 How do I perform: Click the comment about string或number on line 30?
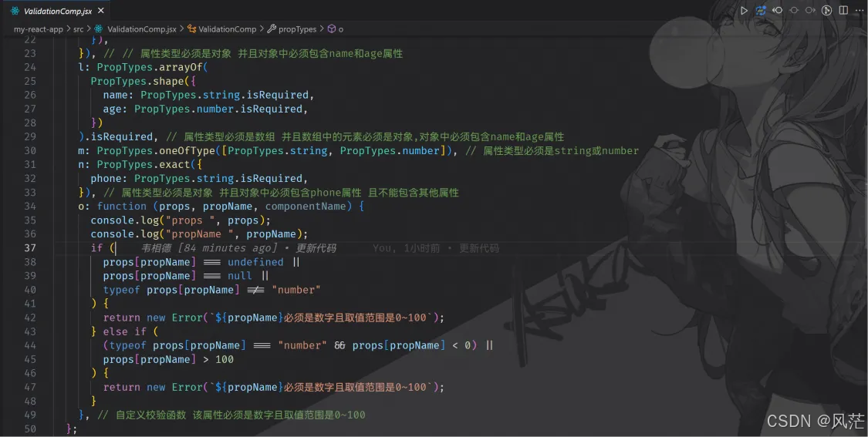click(x=552, y=150)
